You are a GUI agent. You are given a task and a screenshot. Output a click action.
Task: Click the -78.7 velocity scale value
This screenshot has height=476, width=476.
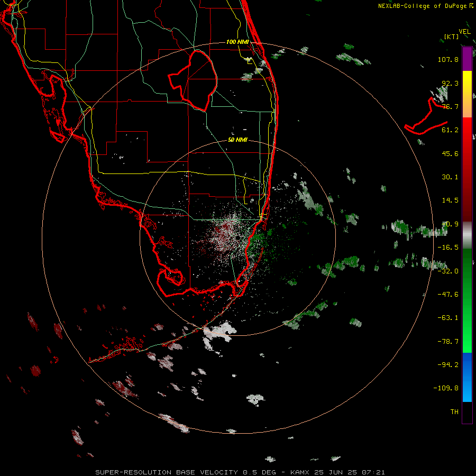click(x=448, y=342)
